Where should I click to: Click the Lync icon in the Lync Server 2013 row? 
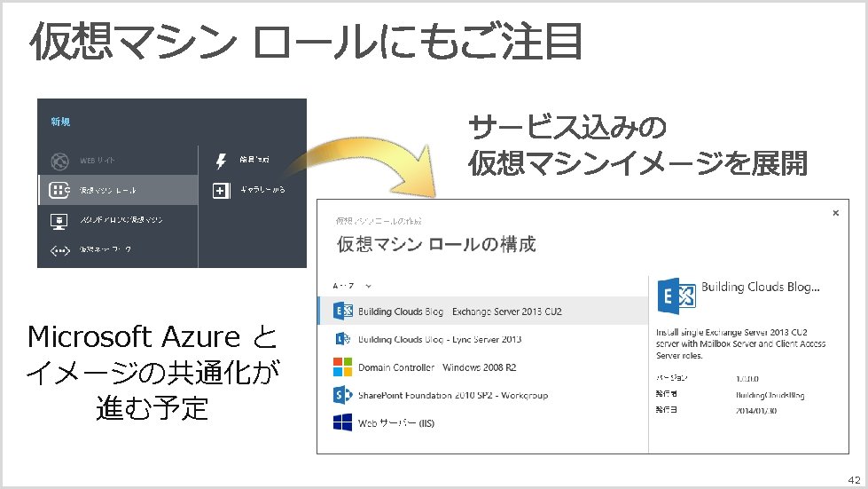[342, 338]
